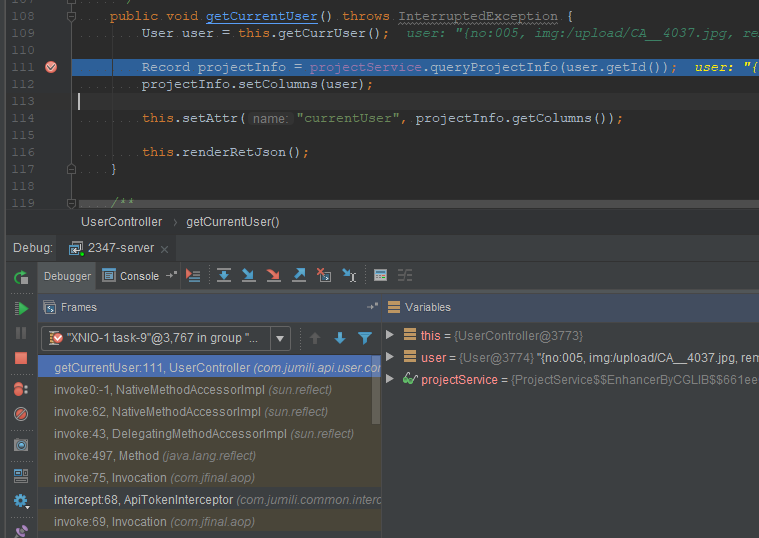
Task: Click the Force Step Into icon
Action: pyautogui.click(x=273, y=275)
